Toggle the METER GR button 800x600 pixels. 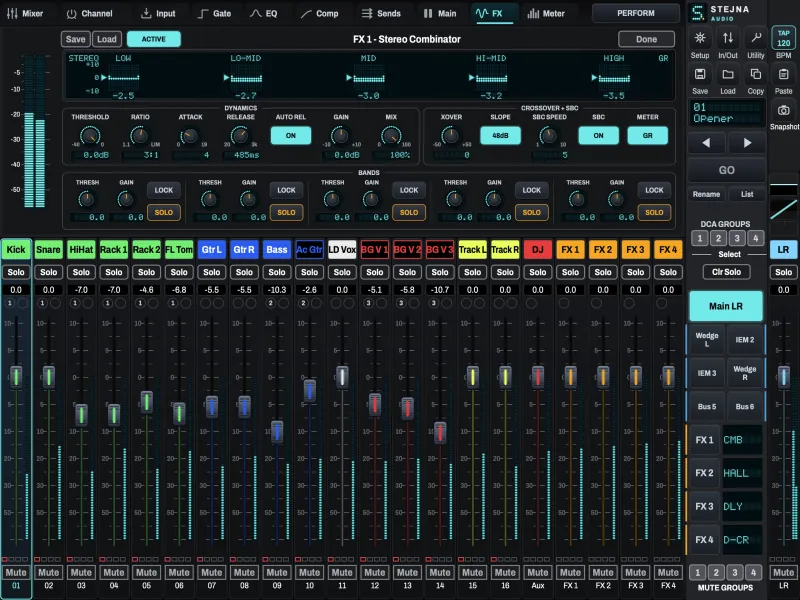[x=647, y=136]
